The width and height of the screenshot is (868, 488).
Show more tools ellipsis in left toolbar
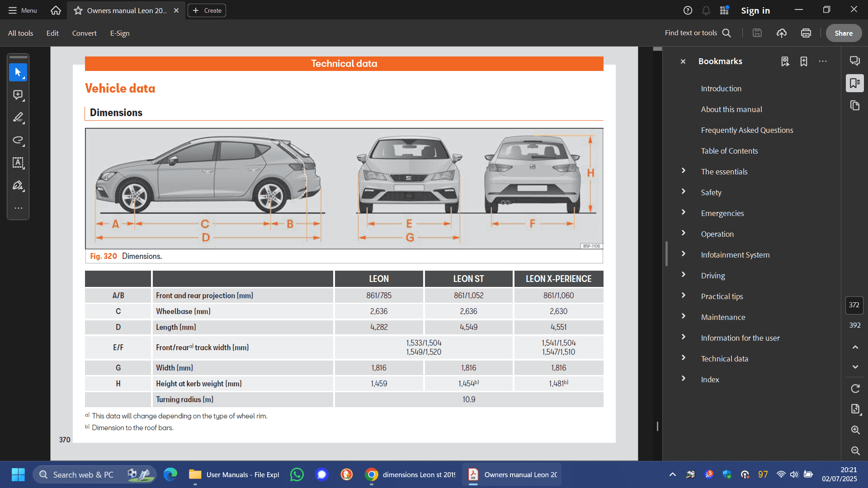(18, 208)
